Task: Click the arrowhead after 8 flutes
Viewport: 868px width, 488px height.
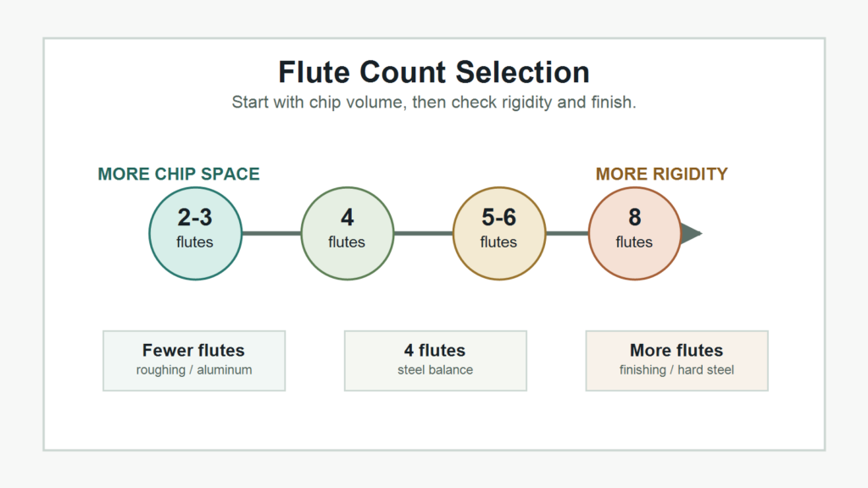Action: pos(691,234)
